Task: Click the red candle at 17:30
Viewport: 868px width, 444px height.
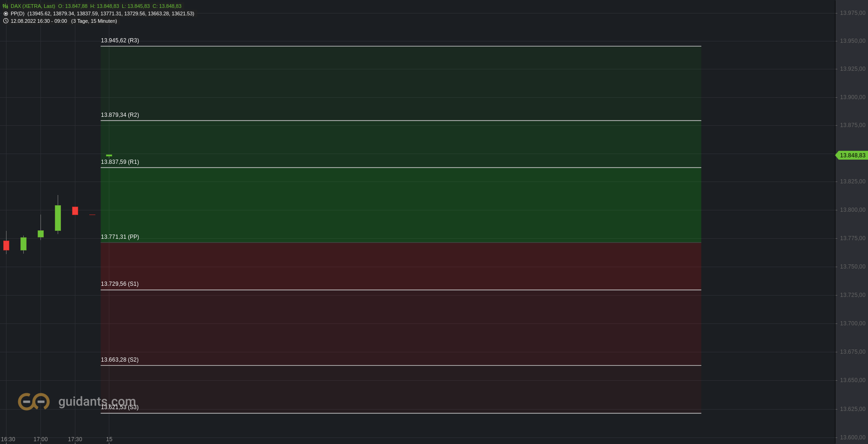Action: (75, 211)
